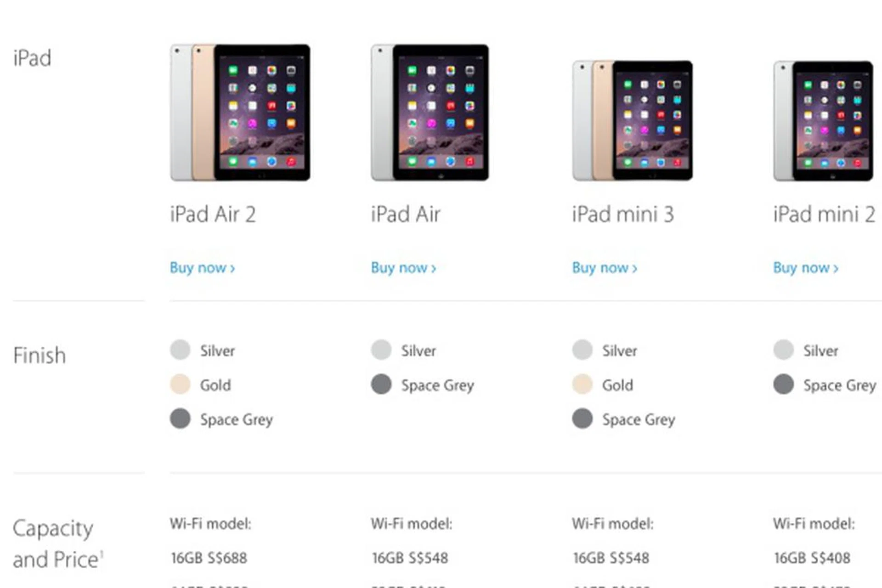
Task: Select Gold swatch for iPad Air 2
Action: pyautogui.click(x=180, y=384)
